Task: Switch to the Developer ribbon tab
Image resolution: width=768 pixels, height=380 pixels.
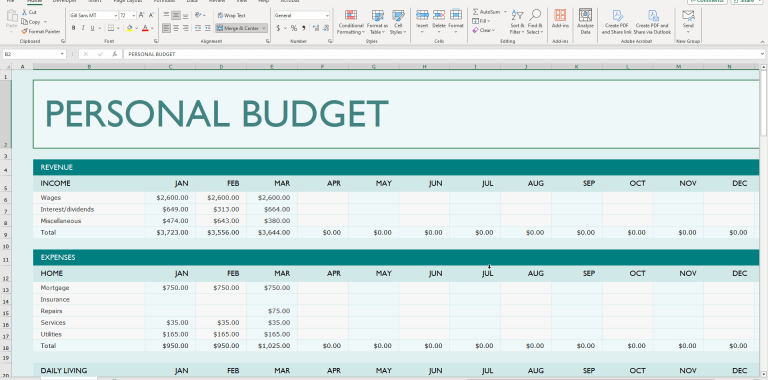Action: [x=64, y=1]
